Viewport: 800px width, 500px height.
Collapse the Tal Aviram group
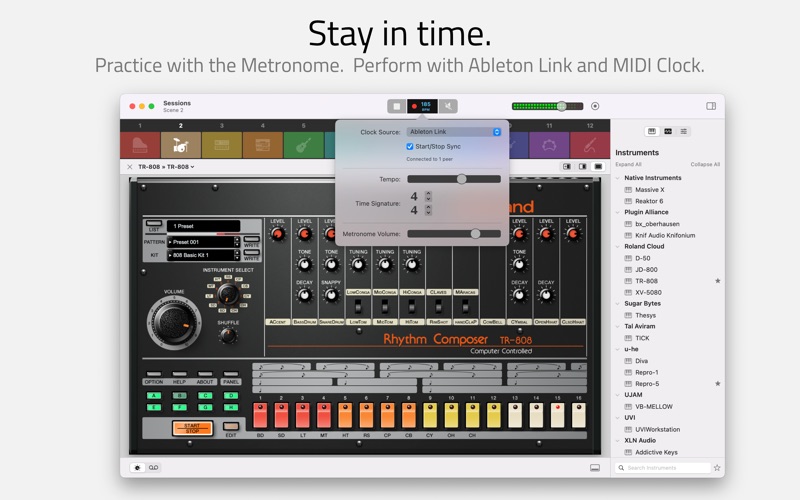point(618,327)
